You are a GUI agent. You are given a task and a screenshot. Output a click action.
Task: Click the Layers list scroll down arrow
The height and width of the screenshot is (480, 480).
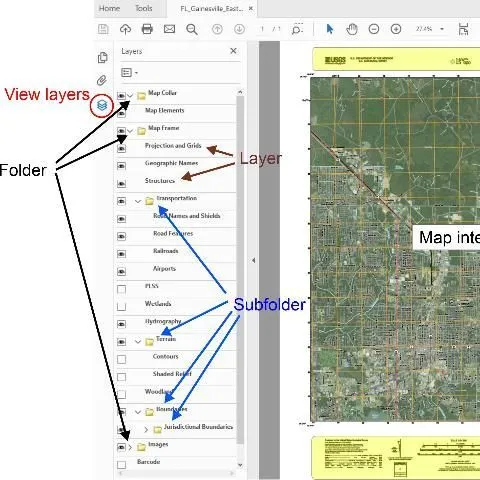240,465
